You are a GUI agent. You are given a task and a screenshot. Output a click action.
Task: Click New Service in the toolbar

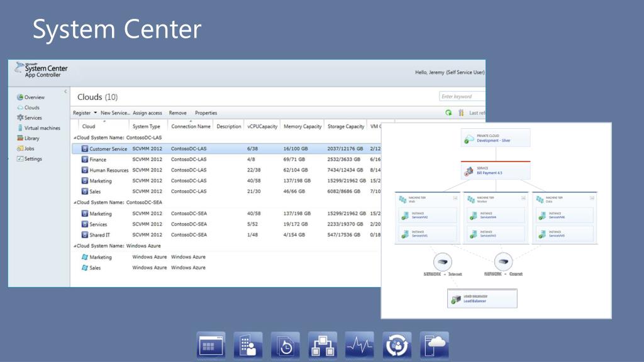coord(115,113)
